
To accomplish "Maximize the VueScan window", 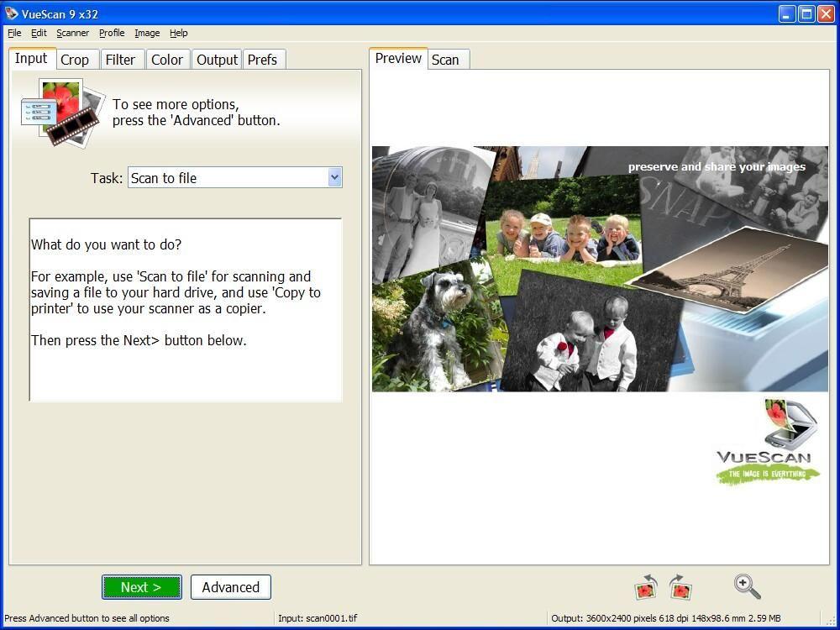I will 806,13.
